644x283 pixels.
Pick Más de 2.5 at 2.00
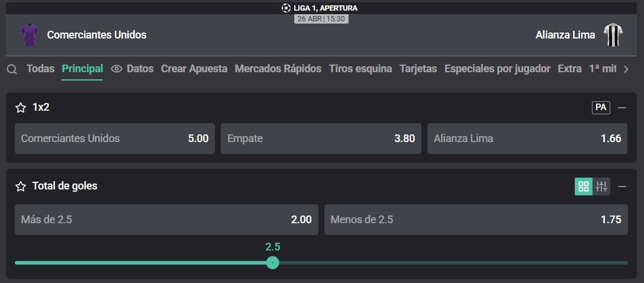click(x=166, y=220)
